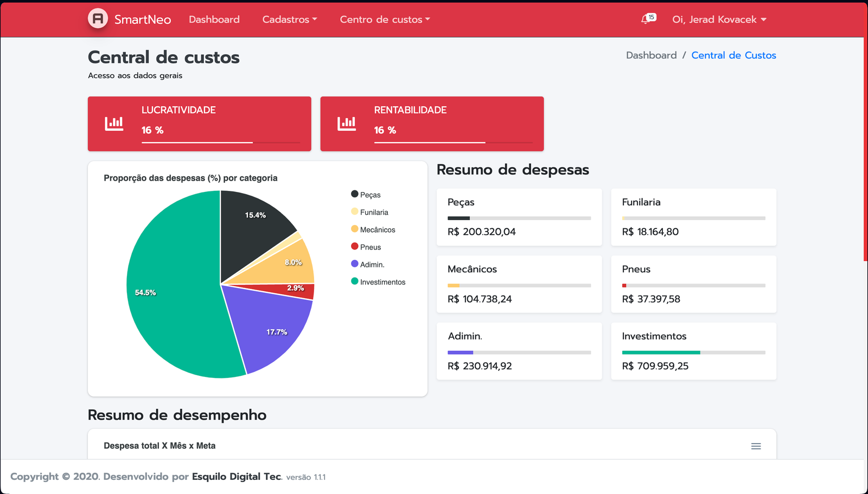868x494 pixels.
Task: Open the chart options hamburger icon on Despesa total
Action: [756, 446]
